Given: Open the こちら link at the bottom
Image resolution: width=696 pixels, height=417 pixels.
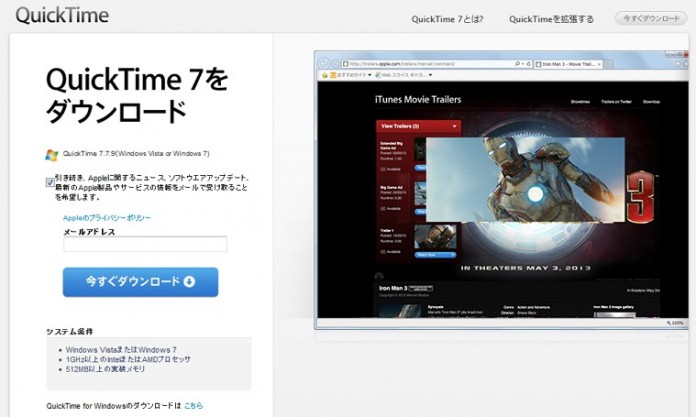Looking at the screenshot, I should [x=194, y=405].
